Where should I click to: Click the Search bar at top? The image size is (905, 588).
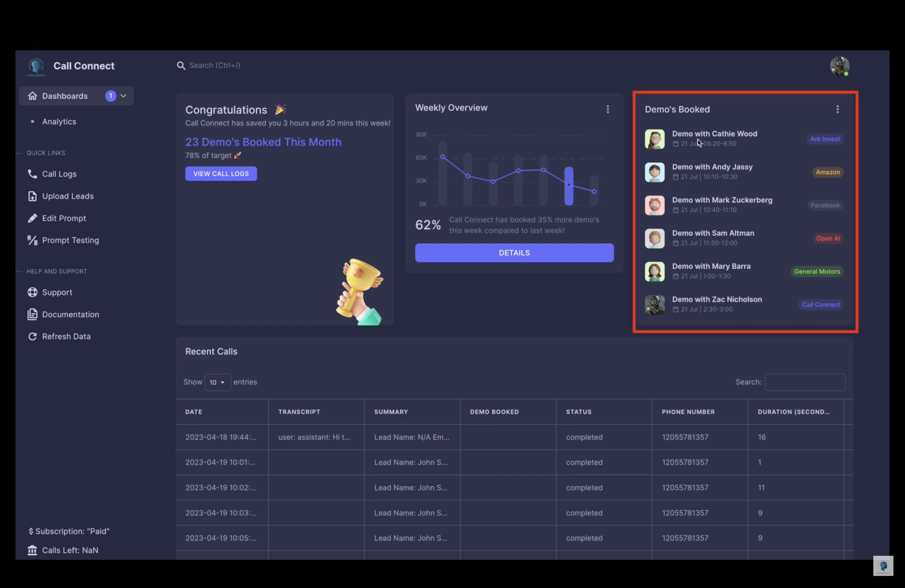tap(216, 65)
